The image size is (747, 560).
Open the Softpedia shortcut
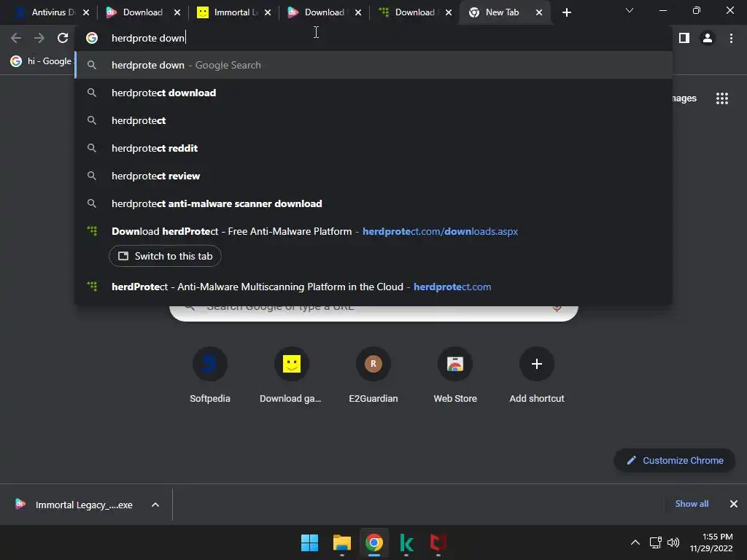coord(209,376)
